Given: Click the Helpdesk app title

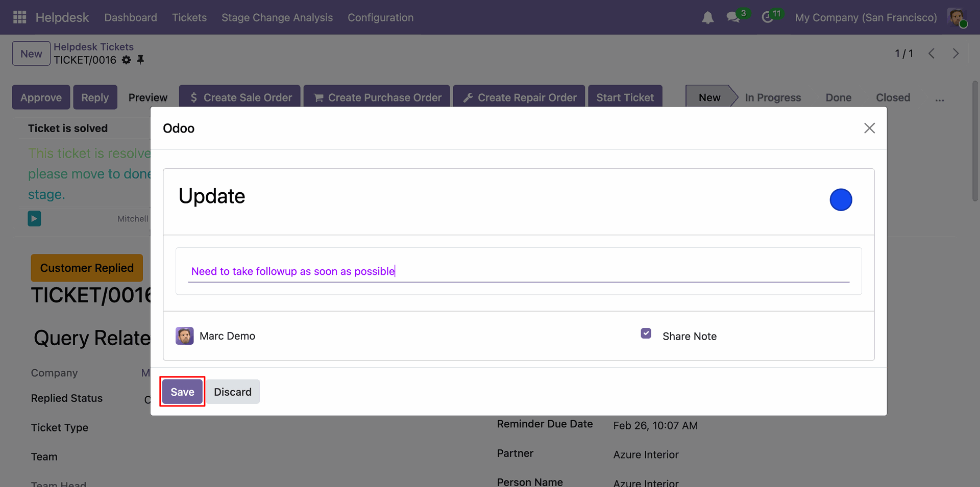Looking at the screenshot, I should 62,17.
